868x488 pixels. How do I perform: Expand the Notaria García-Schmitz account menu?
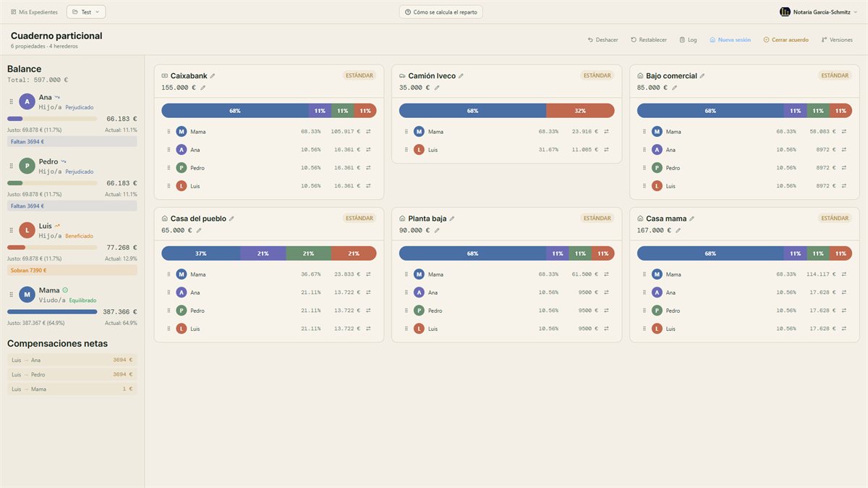click(819, 12)
